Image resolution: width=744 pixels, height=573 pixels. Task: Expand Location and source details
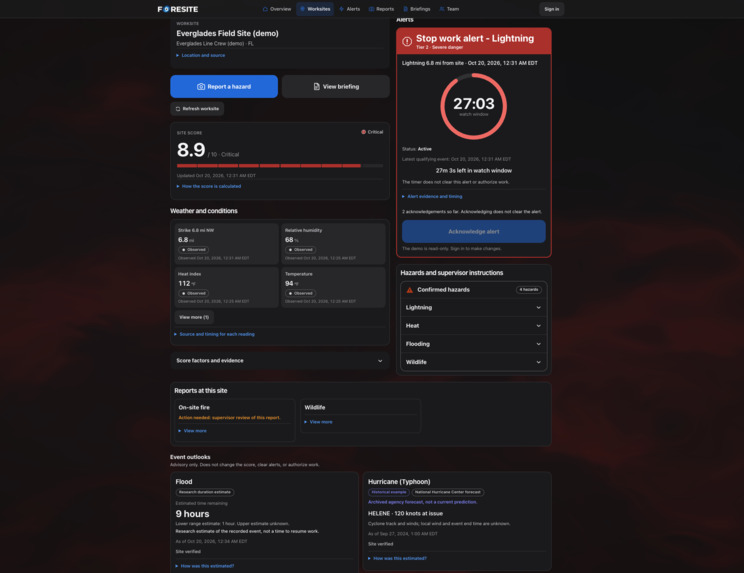point(201,55)
